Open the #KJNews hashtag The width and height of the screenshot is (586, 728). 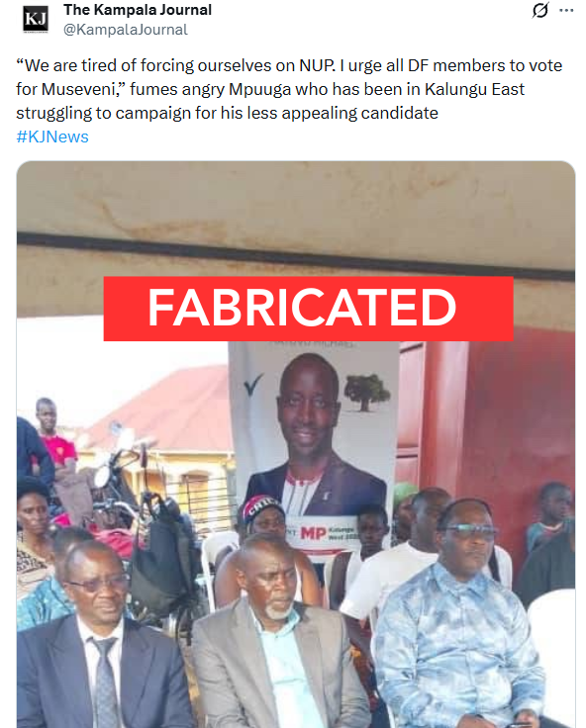pos(52,136)
